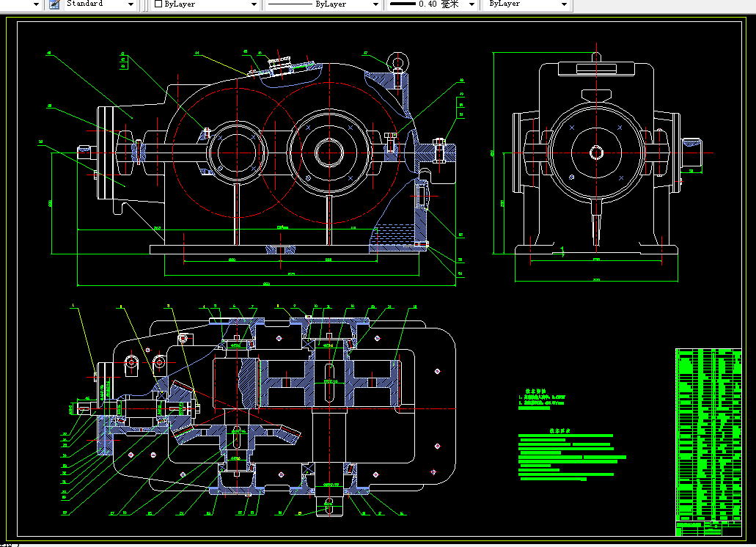Screen dimensions: 756x547
Task: Open the ByLayer color control dropdown
Action: click(254, 4)
